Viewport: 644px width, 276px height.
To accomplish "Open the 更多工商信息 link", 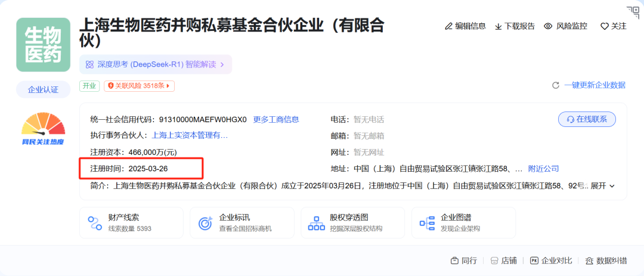I will [x=276, y=119].
